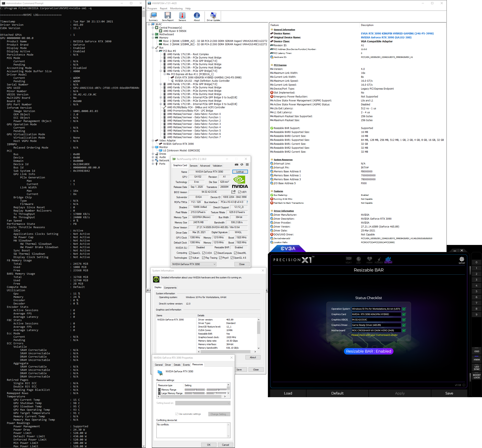Screen dimensions: 482x448
Task: Click Default button in Precision X1
Action: pos(337,393)
